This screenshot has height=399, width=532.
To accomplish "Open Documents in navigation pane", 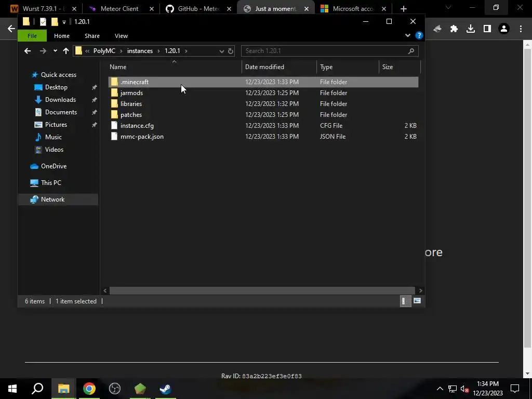I will 61,112.
